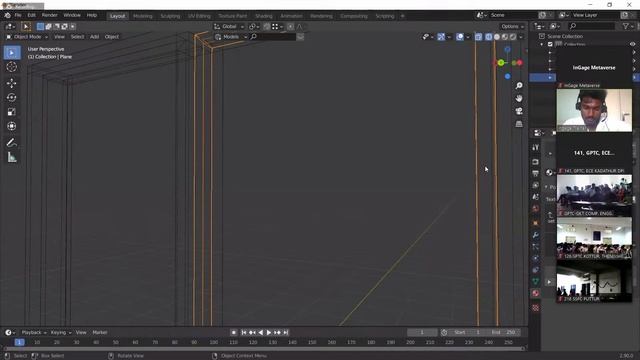The image size is (640, 360).
Task: Open Global transform orientation dropdown
Action: click(x=229, y=27)
